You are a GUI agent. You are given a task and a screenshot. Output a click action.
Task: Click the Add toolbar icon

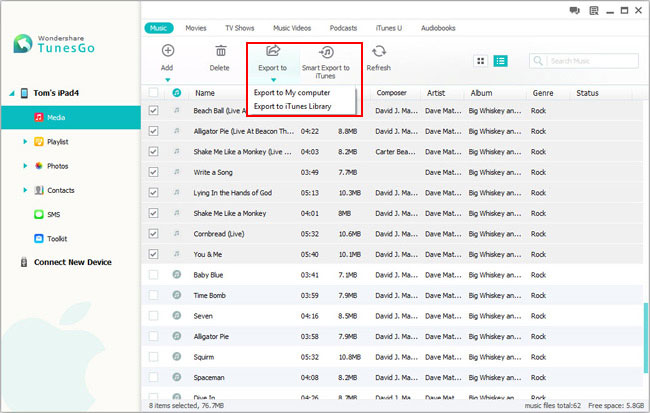point(167,51)
